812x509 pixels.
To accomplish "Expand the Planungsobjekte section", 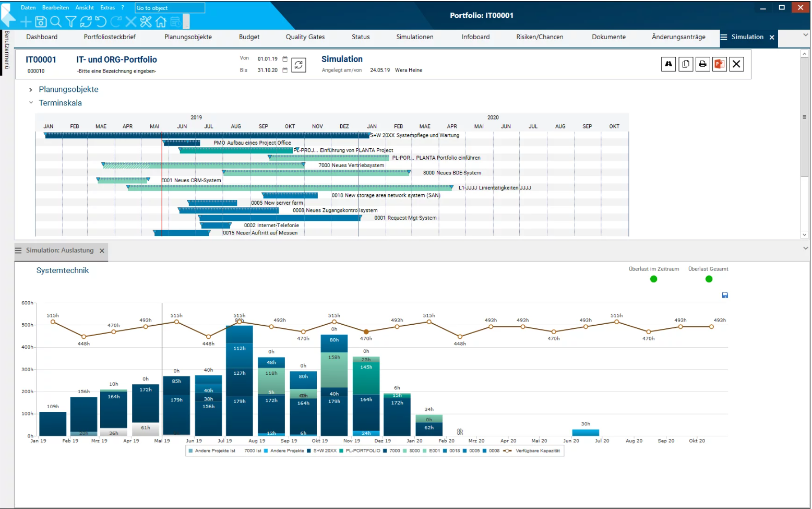I will [31, 90].
